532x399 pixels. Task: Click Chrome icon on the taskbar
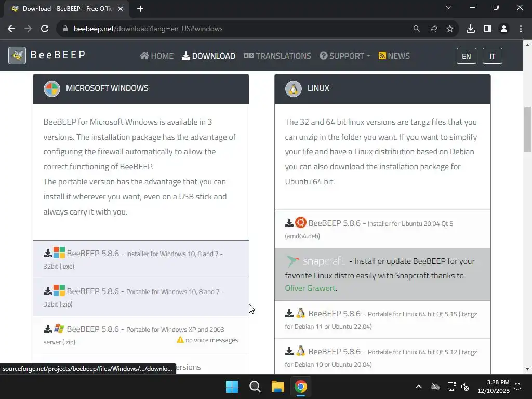click(301, 387)
